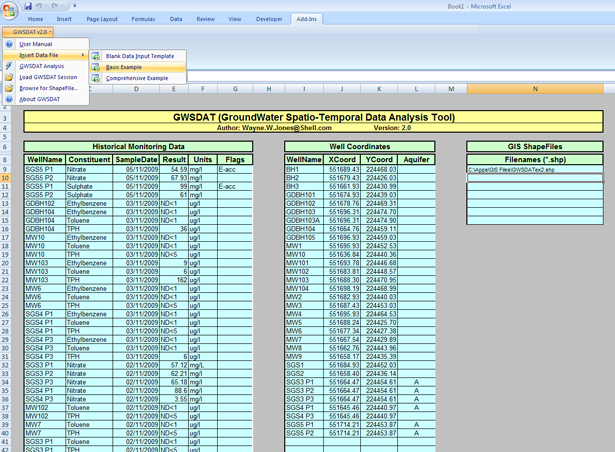The width and height of the screenshot is (615, 452).
Task: Choose Load GWSDAT Session
Action: pos(47,77)
